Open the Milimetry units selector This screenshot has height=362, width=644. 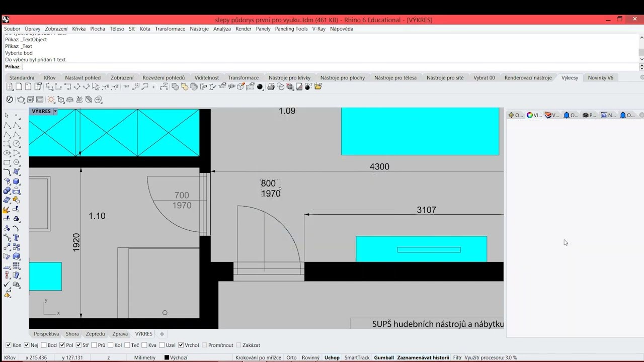pos(145,357)
